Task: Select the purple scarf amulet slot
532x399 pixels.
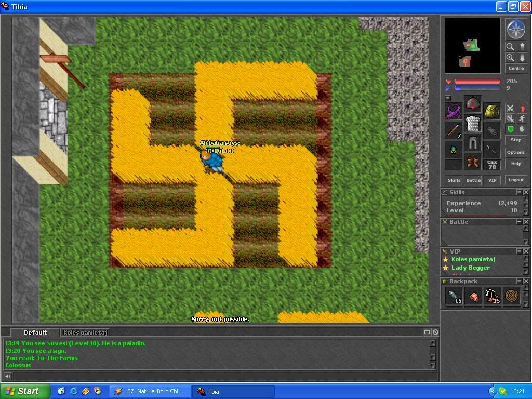Action: click(x=453, y=111)
